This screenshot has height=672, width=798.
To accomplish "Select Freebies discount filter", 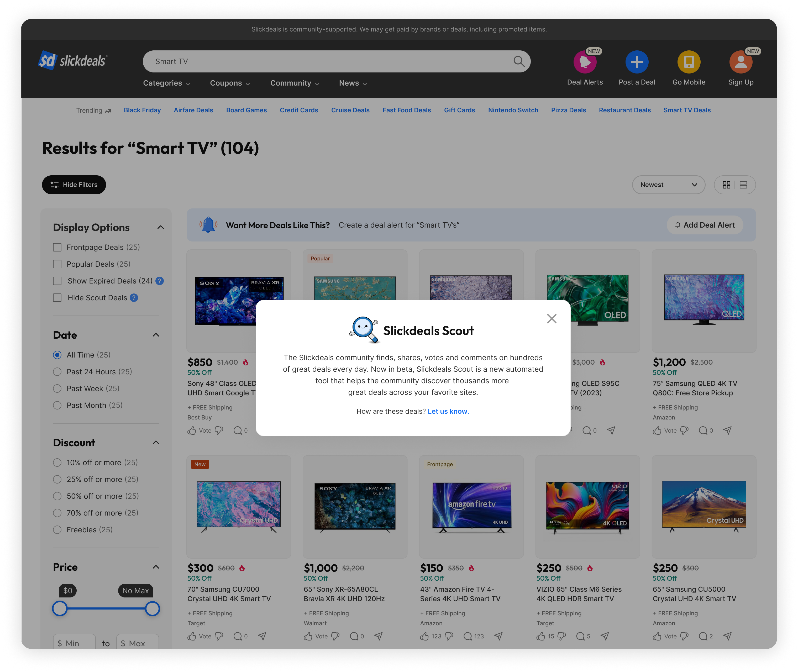I will pyautogui.click(x=57, y=530).
